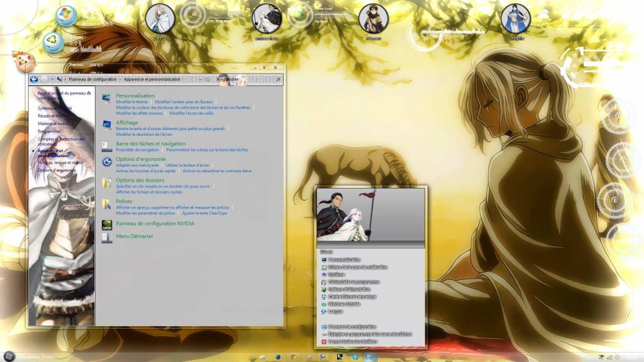
Task: Click the Affichage display icon
Action: tap(106, 124)
